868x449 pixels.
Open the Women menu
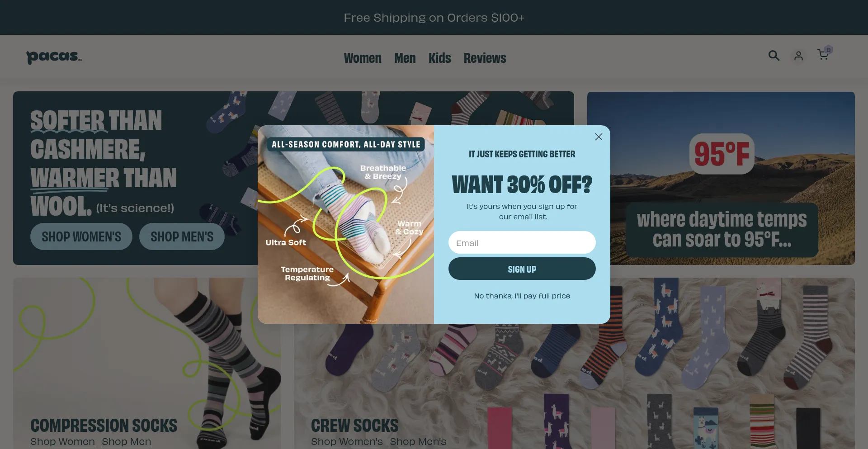[363, 58]
